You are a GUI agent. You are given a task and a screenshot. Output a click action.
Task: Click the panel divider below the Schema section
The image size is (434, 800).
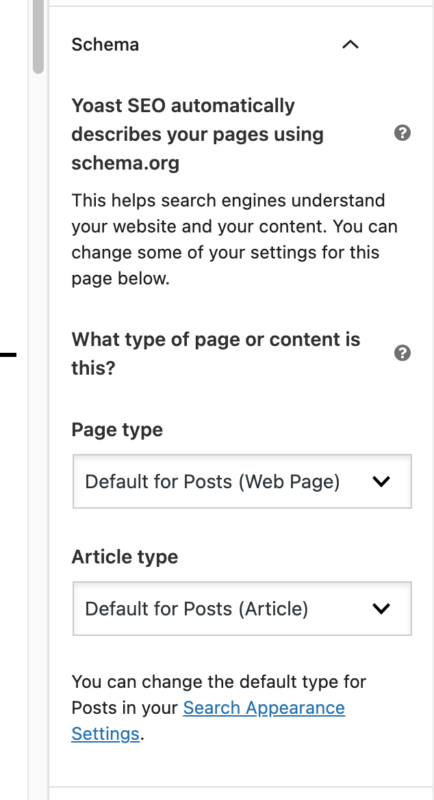coord(241,787)
